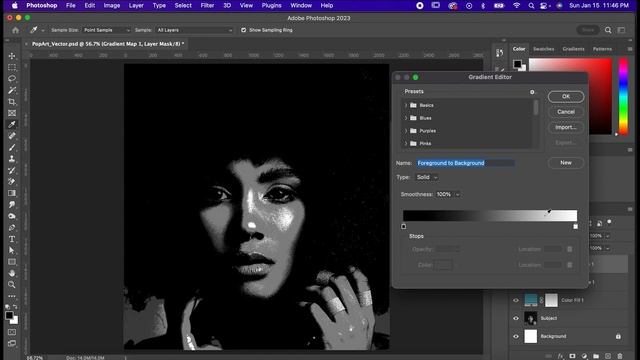Select the Rectangular Marquee tool

pyautogui.click(x=12, y=67)
